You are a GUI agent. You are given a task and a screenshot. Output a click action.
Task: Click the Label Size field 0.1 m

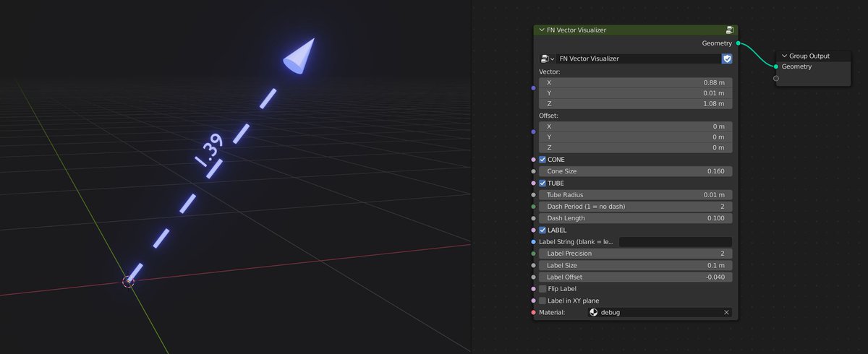point(635,265)
